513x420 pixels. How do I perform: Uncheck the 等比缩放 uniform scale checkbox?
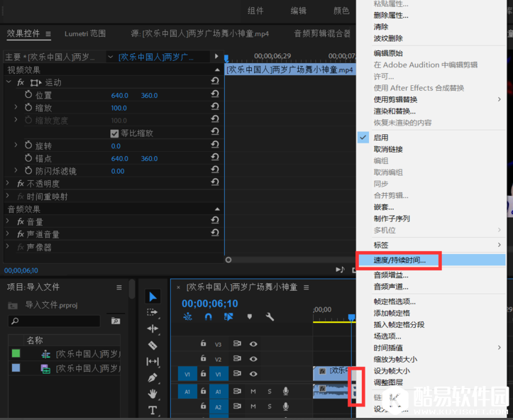tap(114, 133)
